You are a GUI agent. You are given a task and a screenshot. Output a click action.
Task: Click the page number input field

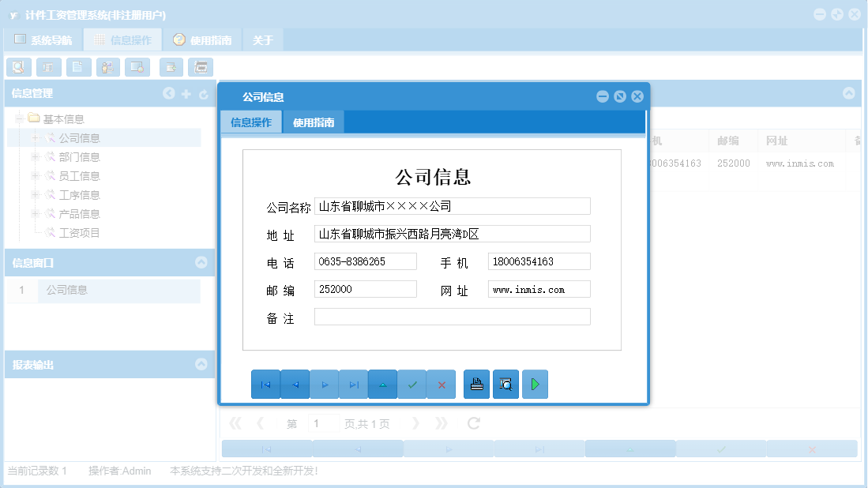pyautogui.click(x=324, y=423)
